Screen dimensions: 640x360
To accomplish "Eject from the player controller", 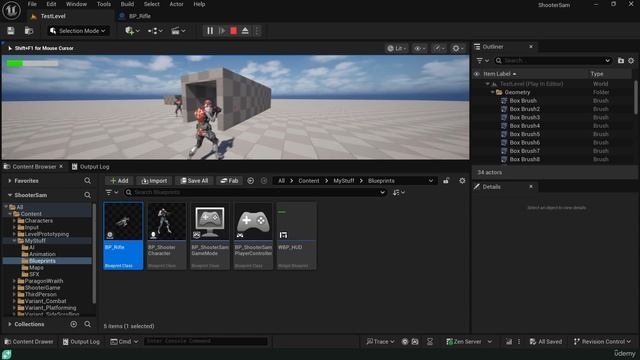I will click(245, 31).
